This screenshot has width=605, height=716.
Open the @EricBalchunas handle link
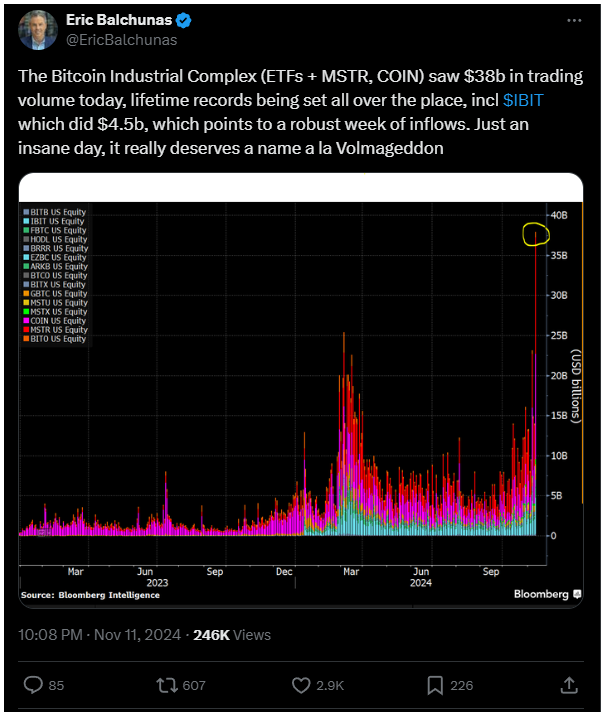point(121,40)
